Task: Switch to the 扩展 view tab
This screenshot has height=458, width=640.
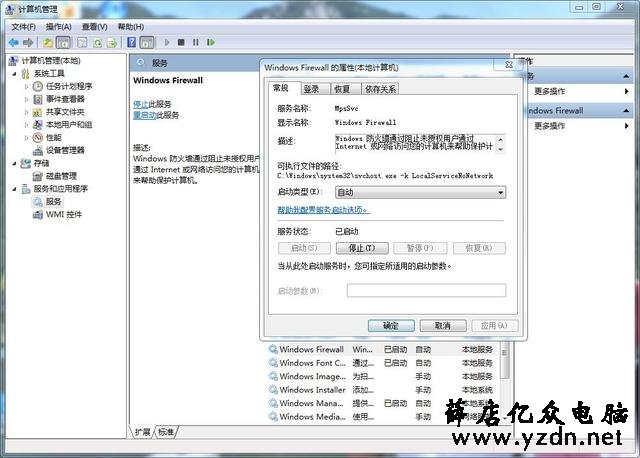Action: 142,431
